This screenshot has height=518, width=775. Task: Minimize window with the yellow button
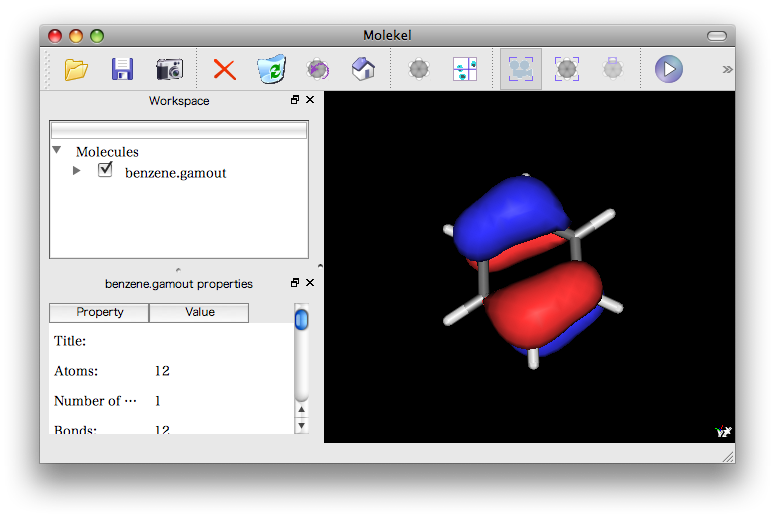click(x=76, y=36)
